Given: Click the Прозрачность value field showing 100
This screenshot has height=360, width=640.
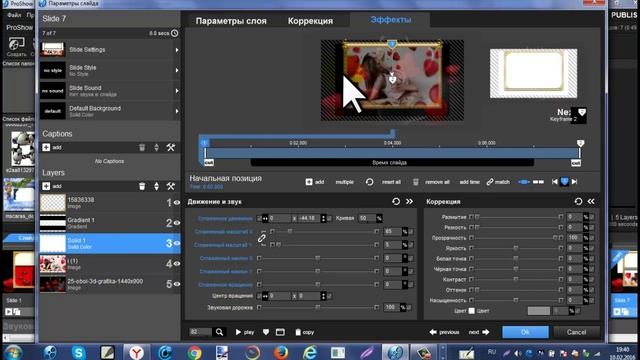Looking at the screenshot, I should (x=575, y=238).
